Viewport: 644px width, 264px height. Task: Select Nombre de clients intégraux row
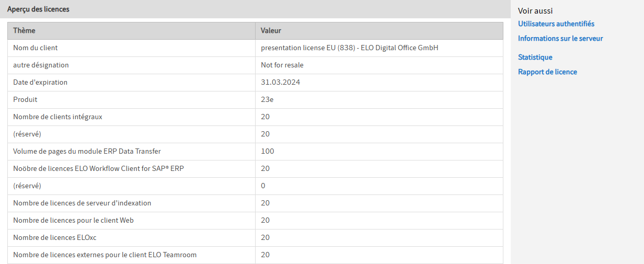255,117
